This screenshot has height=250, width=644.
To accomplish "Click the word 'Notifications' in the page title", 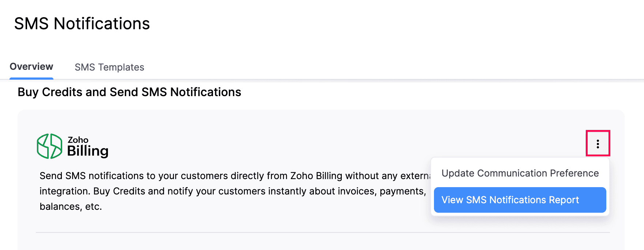I will (x=102, y=24).
